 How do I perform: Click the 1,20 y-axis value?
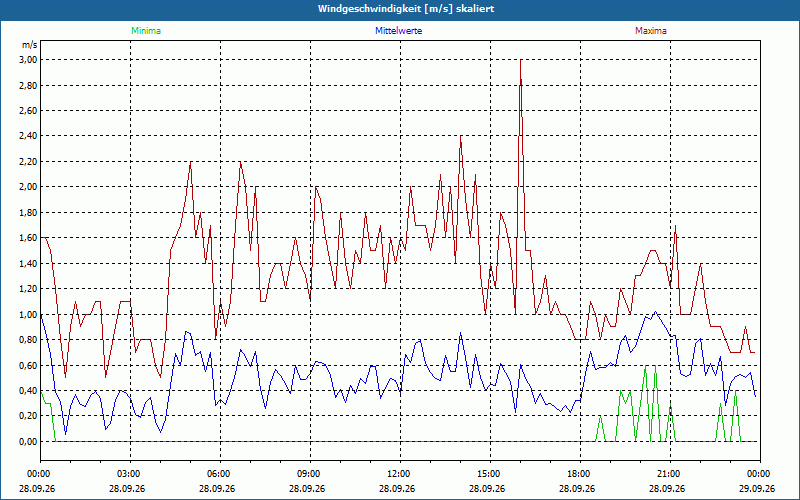click(x=29, y=289)
